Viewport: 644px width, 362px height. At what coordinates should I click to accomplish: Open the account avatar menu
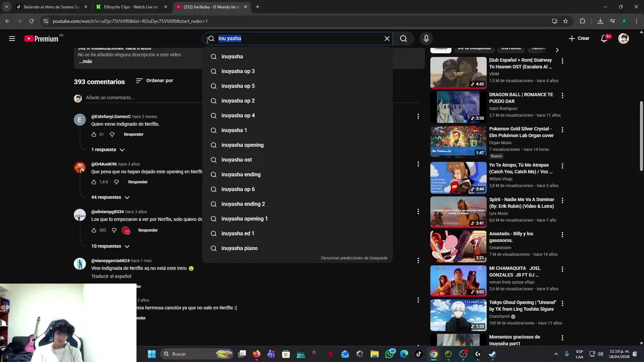[x=623, y=39]
